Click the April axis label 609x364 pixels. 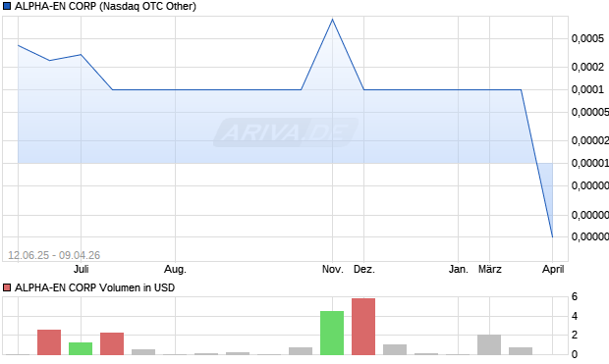pos(553,269)
